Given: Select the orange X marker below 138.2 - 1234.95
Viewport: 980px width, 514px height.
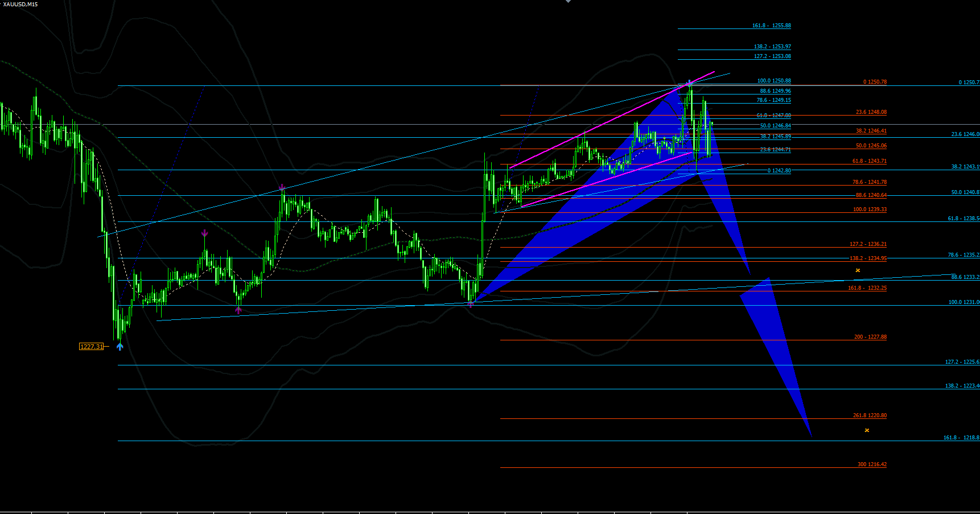Looking at the screenshot, I should [858, 270].
